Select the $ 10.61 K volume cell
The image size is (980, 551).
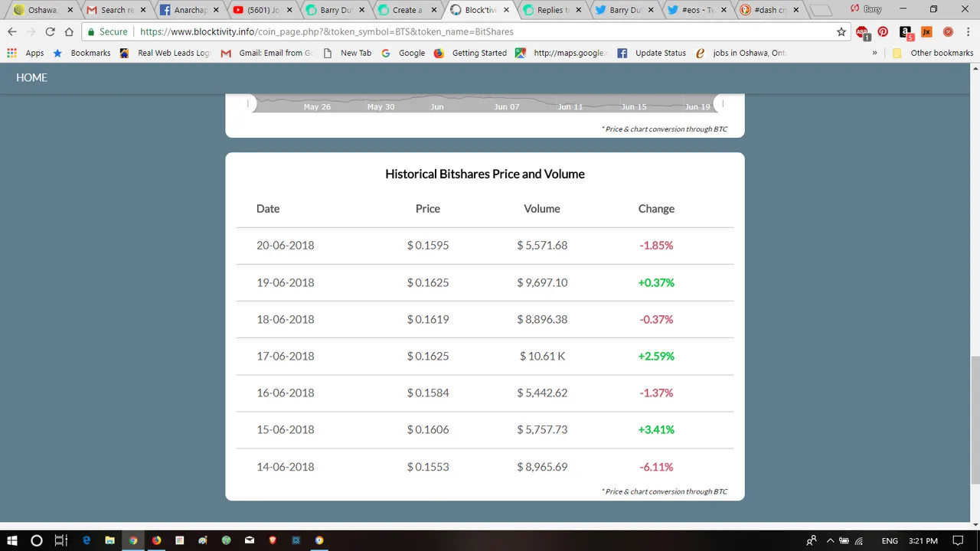click(542, 356)
